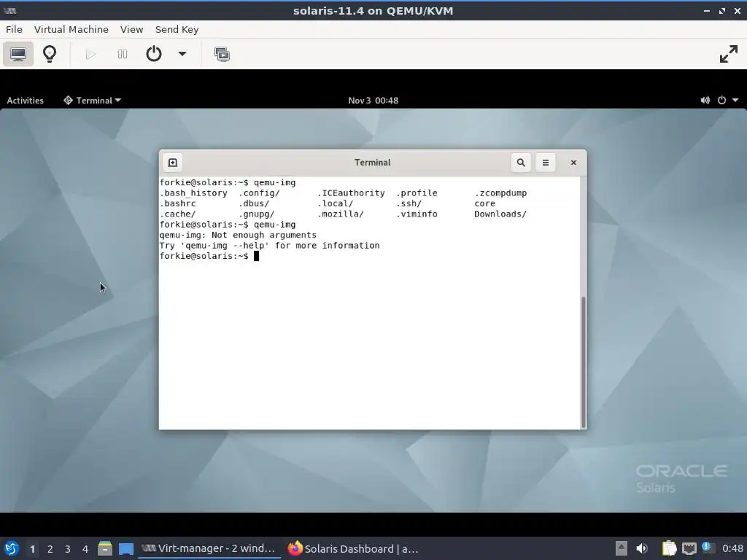The height and width of the screenshot is (560, 747).
Task: Pause the virtual machine
Action: pos(123,54)
